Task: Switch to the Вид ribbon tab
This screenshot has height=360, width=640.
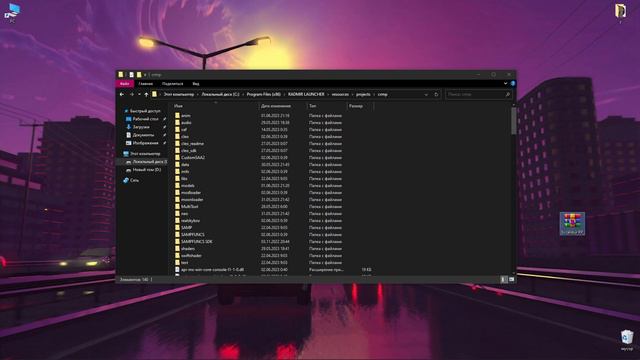Action: click(196, 84)
